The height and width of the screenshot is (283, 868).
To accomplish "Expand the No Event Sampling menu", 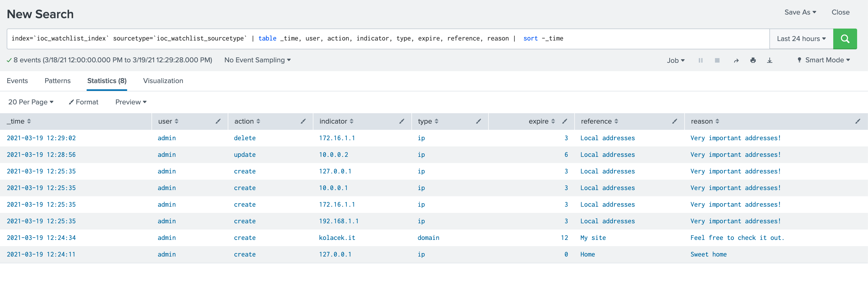I will tap(257, 60).
